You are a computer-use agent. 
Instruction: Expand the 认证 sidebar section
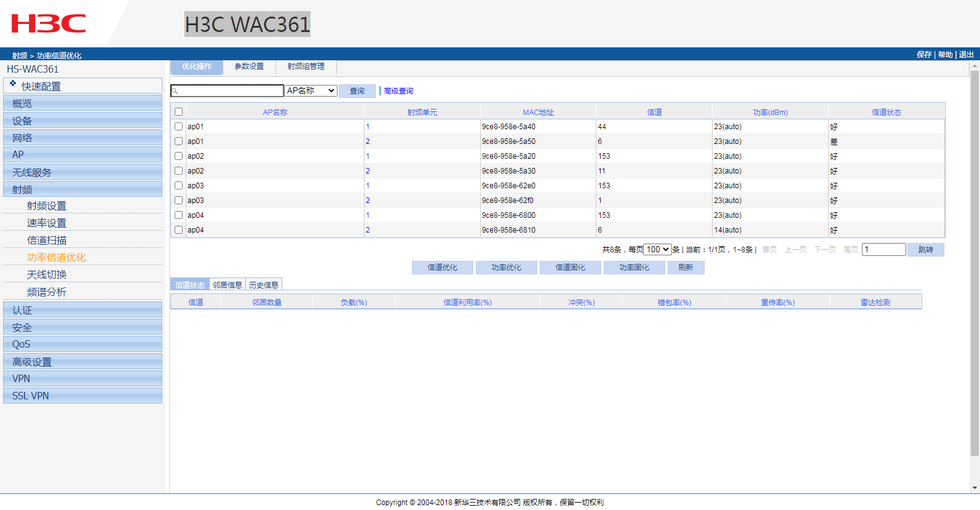pos(82,310)
